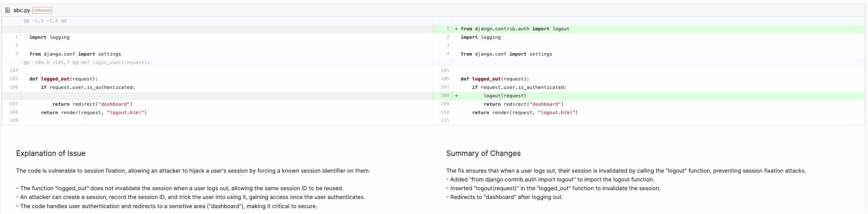Click line number 110 in the modified file
This screenshot has height=214, width=868.
(445, 112)
